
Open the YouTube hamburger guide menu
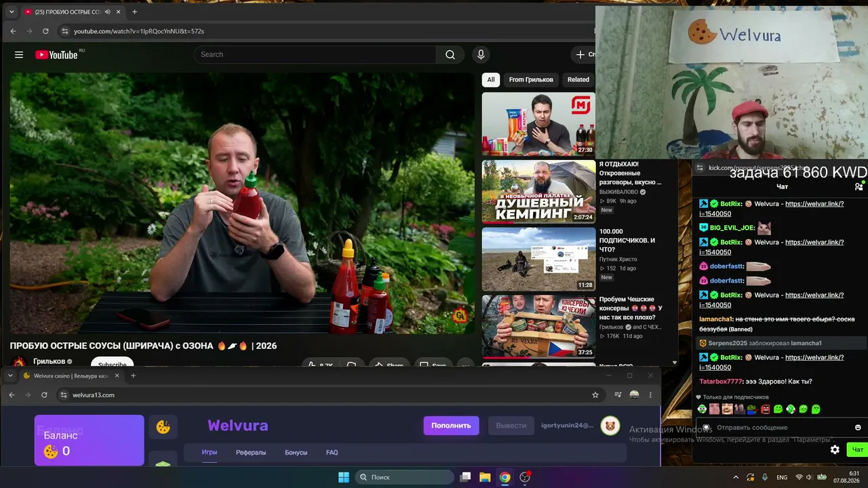(x=19, y=55)
